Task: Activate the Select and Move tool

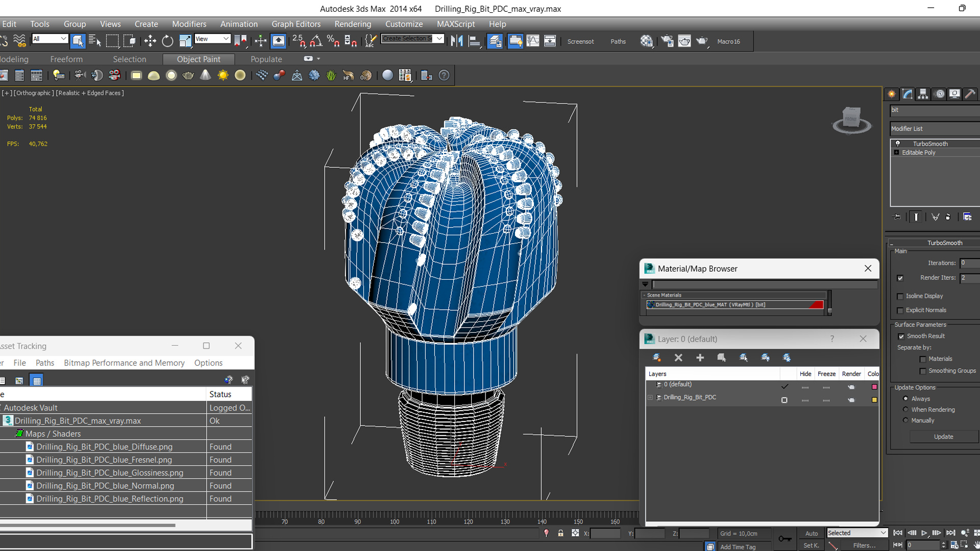Action: pos(150,41)
